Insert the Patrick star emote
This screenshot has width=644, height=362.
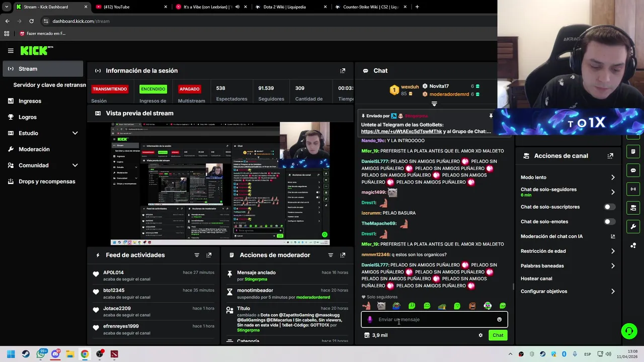[366, 306]
